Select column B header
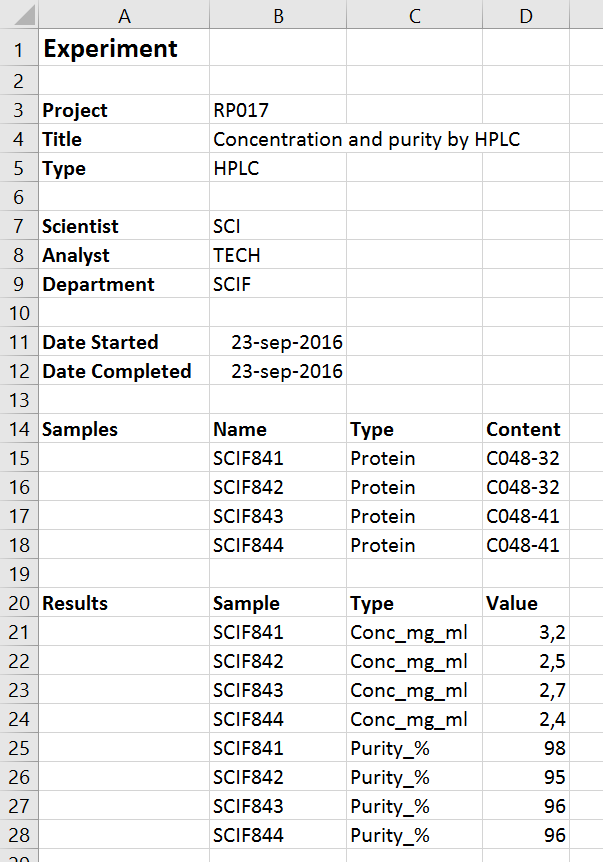 point(277,15)
